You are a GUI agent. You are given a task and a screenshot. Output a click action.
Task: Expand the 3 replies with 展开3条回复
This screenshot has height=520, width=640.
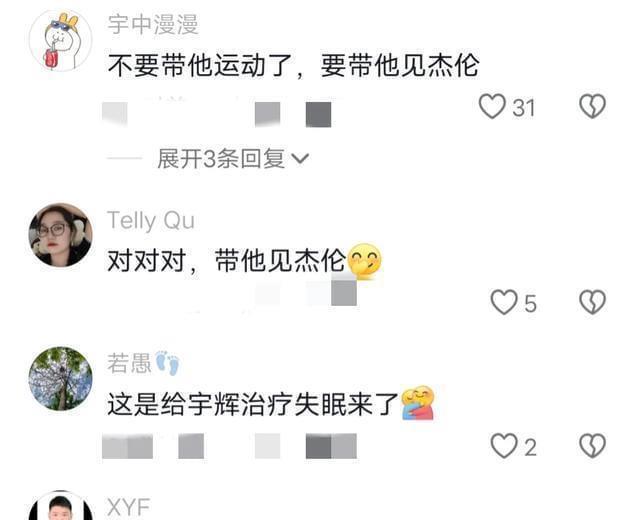pos(233,158)
